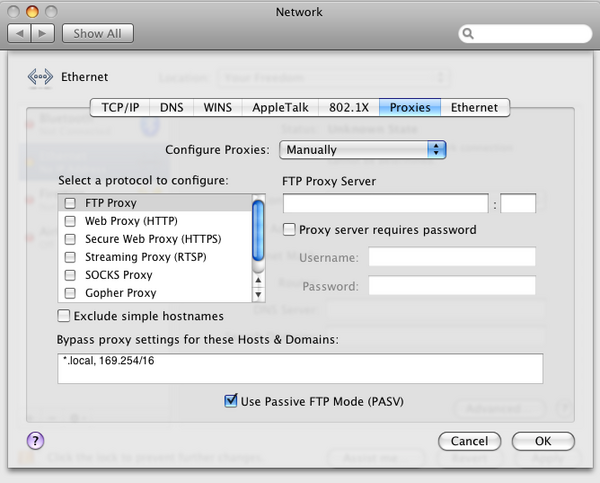Enable the FTP Proxy checkbox
Image resolution: width=600 pixels, height=483 pixels.
(x=70, y=203)
